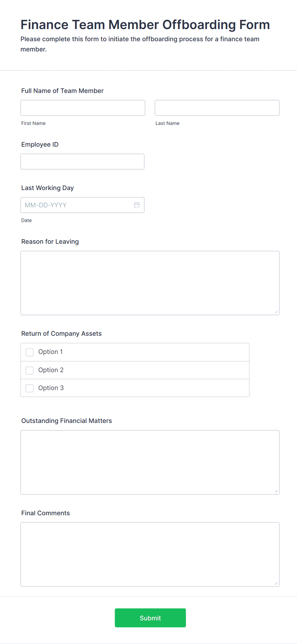Click into the Last Name field
Screen dimensions: 297x644
coord(217,108)
